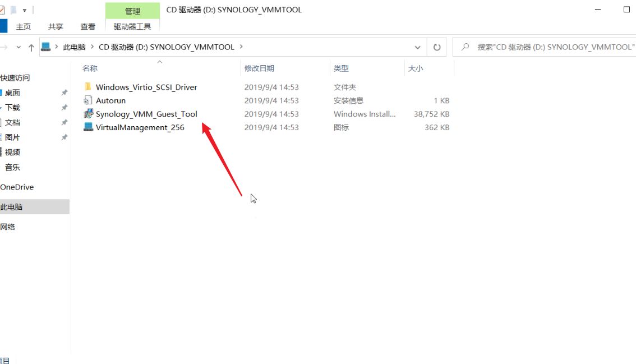Open quick access toolbar customize dropdown

pos(24,10)
